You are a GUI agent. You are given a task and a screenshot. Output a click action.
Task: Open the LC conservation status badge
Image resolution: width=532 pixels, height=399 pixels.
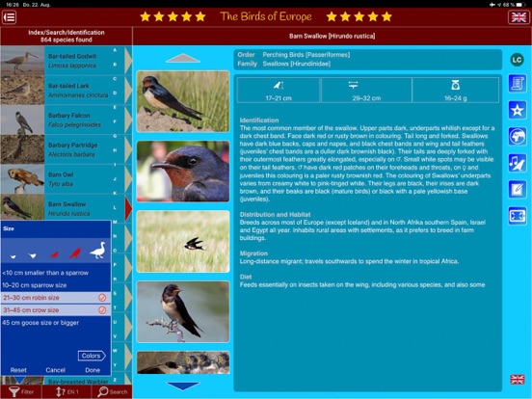pyautogui.click(x=517, y=60)
